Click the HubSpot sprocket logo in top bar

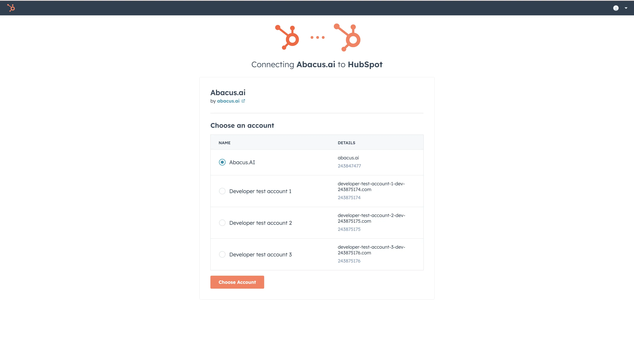(11, 8)
